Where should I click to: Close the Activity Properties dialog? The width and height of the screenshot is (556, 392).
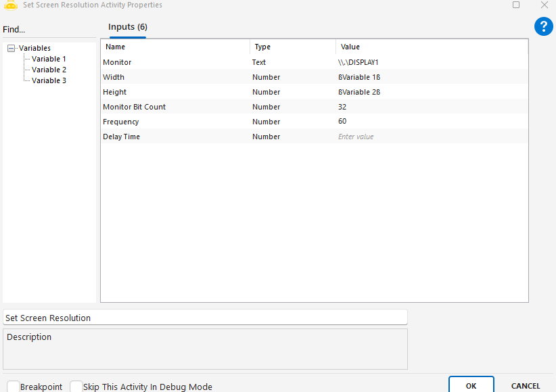point(544,5)
